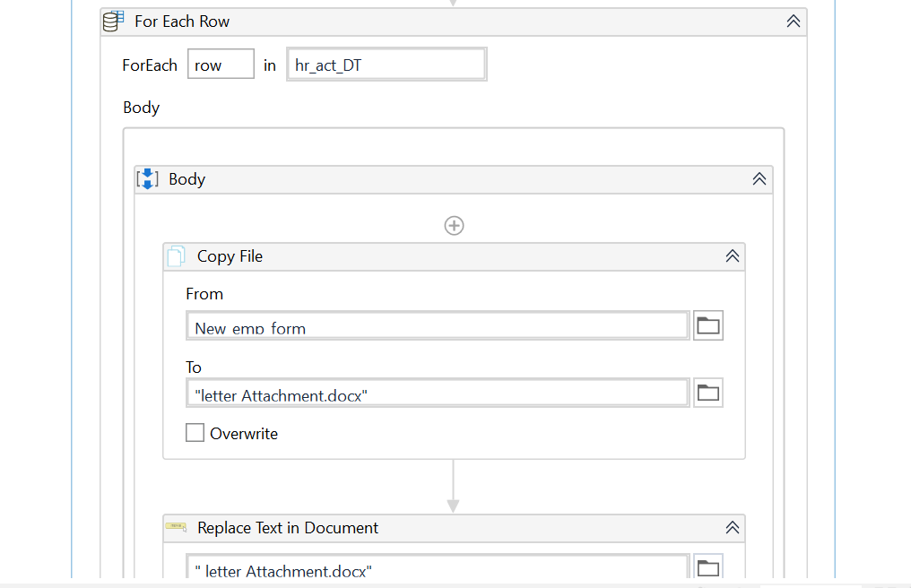Enable the Overwrite checkbox
Image resolution: width=911 pixels, height=588 pixels.
pyautogui.click(x=195, y=432)
